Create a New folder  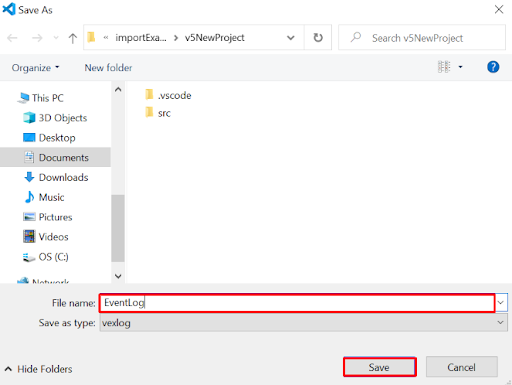[108, 68]
